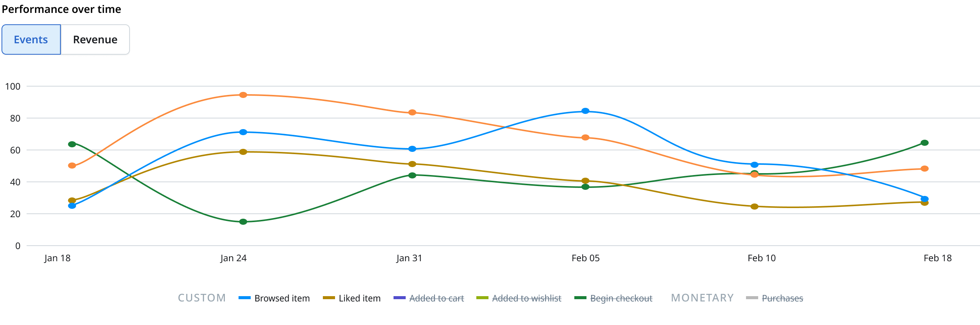Click the blue Browsed item color swatch
This screenshot has width=980, height=325.
(245, 298)
